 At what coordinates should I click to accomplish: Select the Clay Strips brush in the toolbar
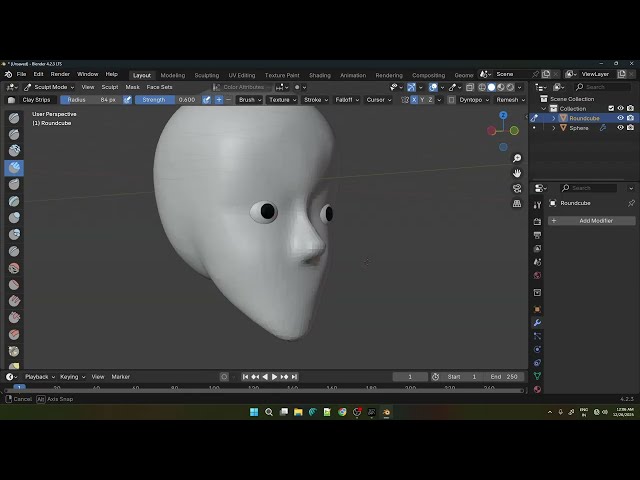click(x=14, y=167)
